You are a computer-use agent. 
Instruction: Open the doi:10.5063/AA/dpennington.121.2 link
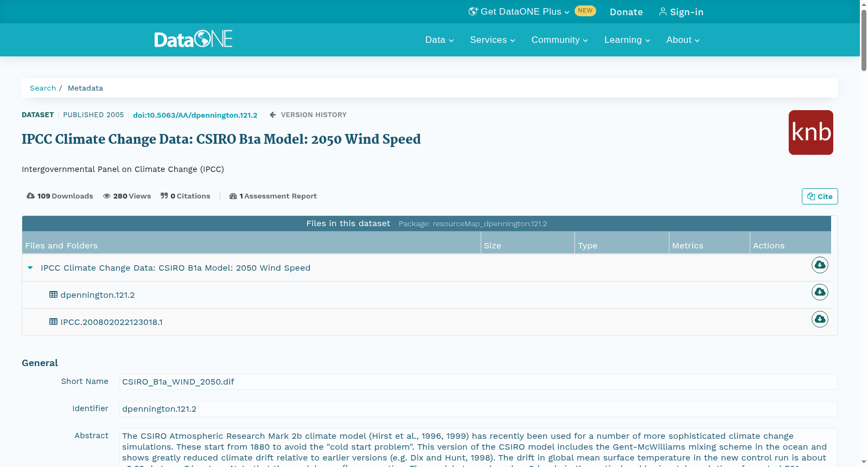coord(195,115)
